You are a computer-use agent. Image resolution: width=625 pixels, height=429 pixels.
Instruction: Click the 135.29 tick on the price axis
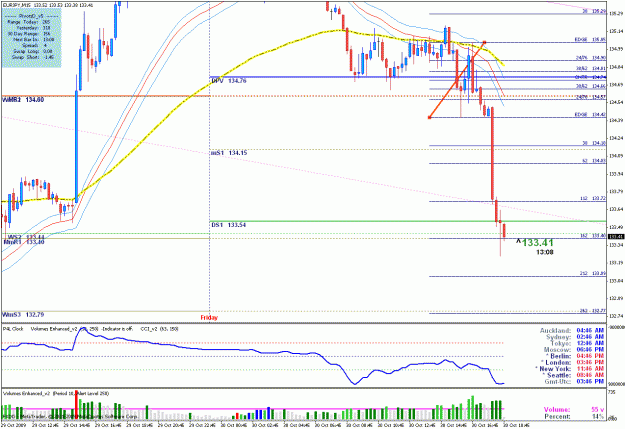coord(616,13)
